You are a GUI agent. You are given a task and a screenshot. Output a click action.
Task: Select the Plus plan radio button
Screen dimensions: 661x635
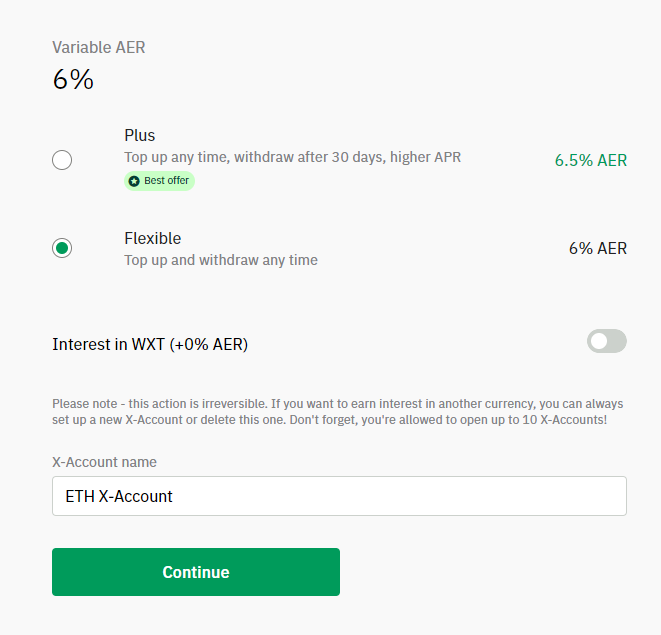pos(62,160)
